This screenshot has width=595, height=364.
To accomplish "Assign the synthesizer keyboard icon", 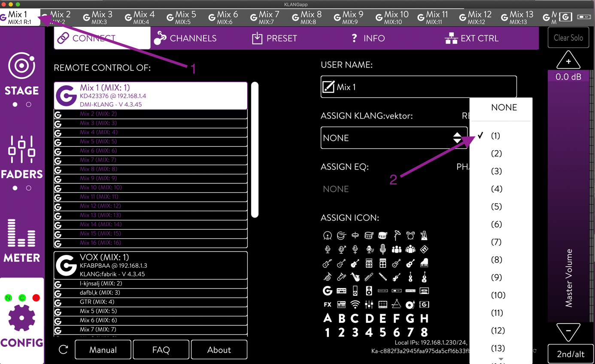I will [x=341, y=305].
